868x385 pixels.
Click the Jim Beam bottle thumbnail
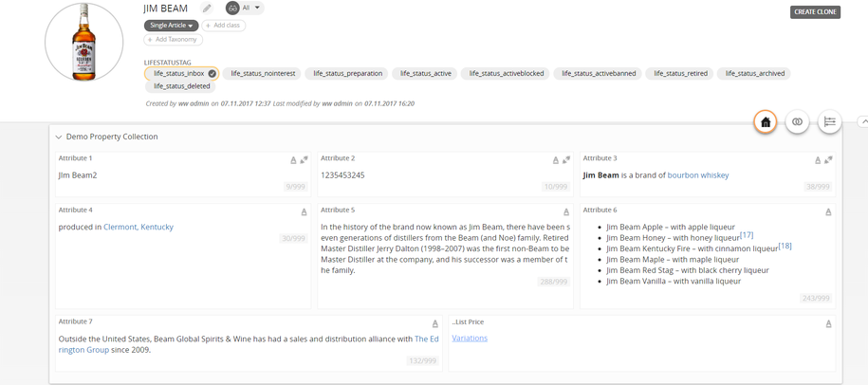click(84, 42)
